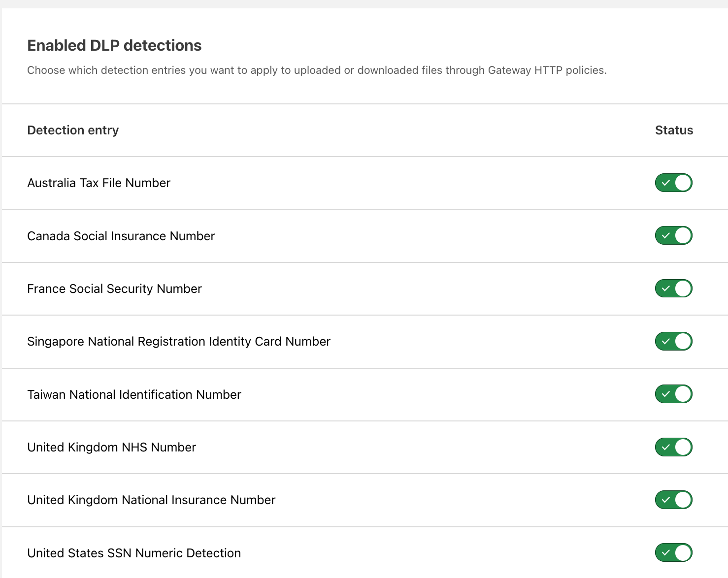
Task: Click the Singapore National Registration entry label
Action: (178, 341)
